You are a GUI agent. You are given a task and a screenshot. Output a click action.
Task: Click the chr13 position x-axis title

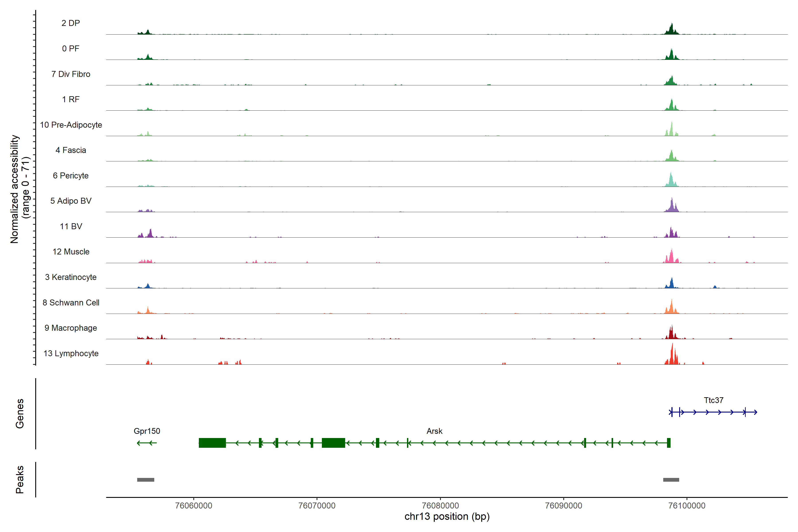[447, 516]
